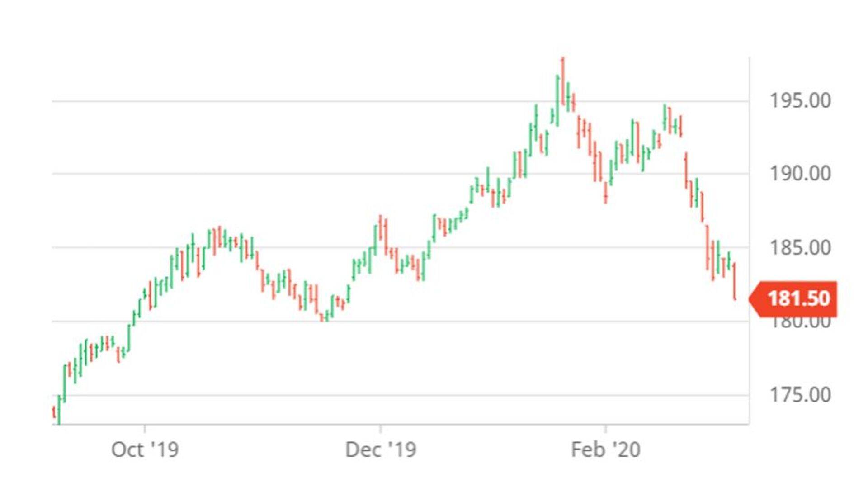Screen dimensions: 868x478
Task: Click the first green candle at bottom left
Action: pos(59,409)
